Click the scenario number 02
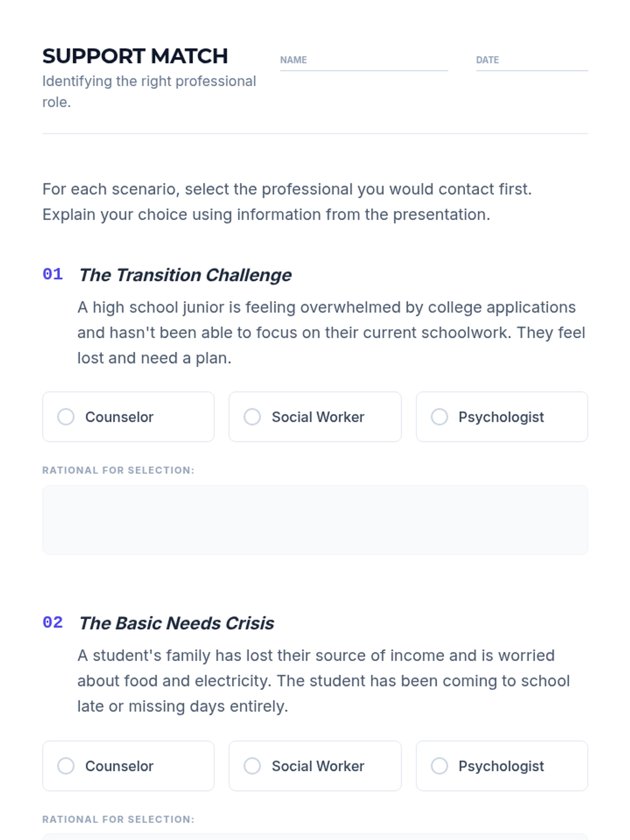This screenshot has width=630, height=840. coord(52,623)
